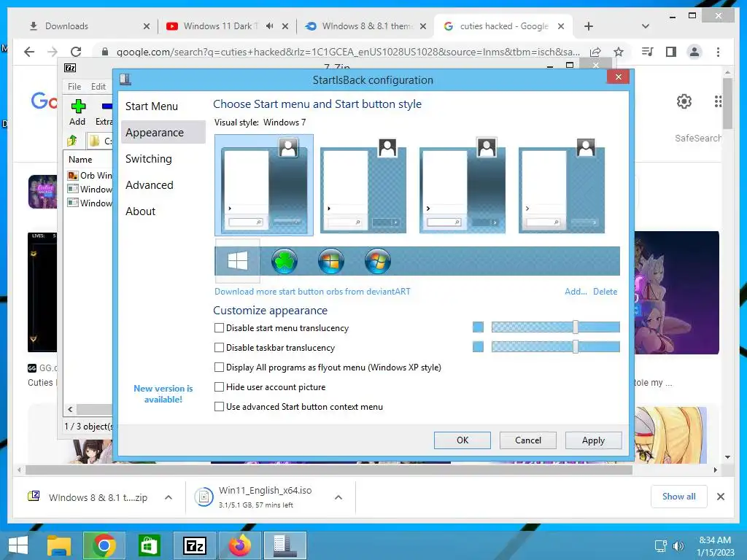Open Download more start button orbs link
Screen dimensions: 747x560
[x=312, y=292]
